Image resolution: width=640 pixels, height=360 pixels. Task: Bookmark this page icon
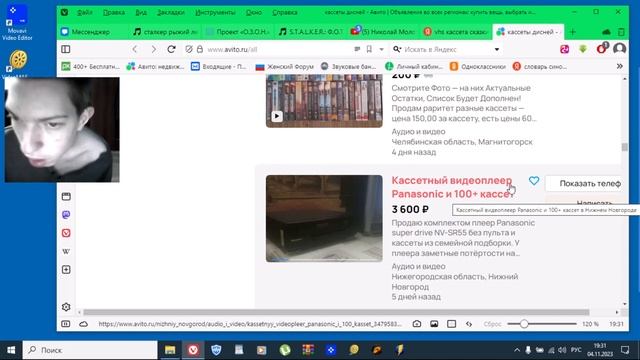click(369, 49)
